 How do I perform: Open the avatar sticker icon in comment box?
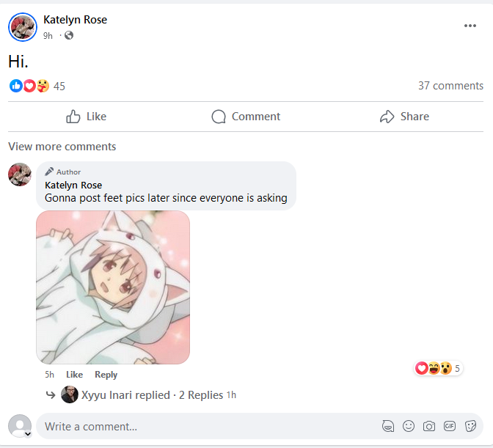[x=388, y=426]
